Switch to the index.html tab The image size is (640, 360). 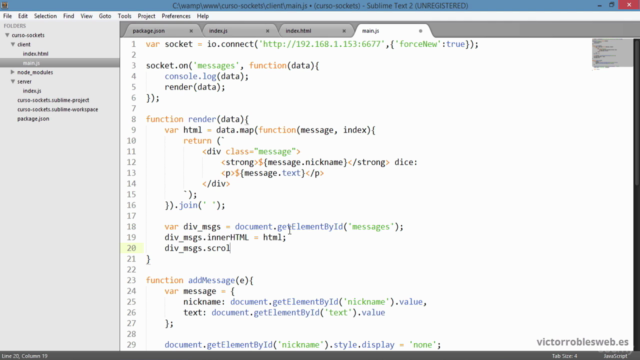coord(298,31)
